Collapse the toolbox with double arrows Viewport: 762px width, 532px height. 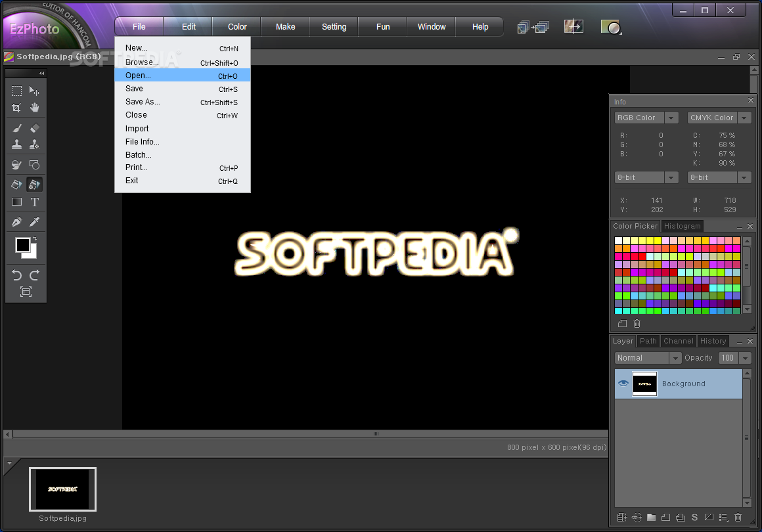click(x=42, y=74)
